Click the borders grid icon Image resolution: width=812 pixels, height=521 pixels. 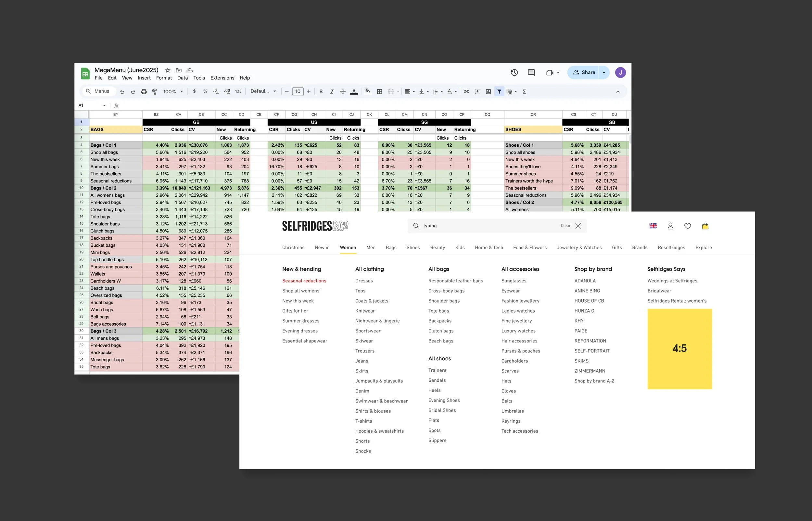click(379, 91)
